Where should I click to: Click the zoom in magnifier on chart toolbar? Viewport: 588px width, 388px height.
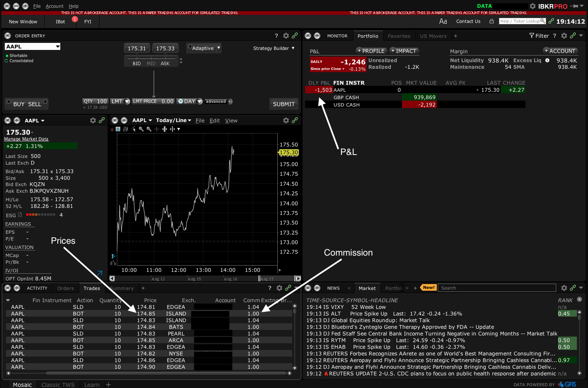[x=141, y=129]
